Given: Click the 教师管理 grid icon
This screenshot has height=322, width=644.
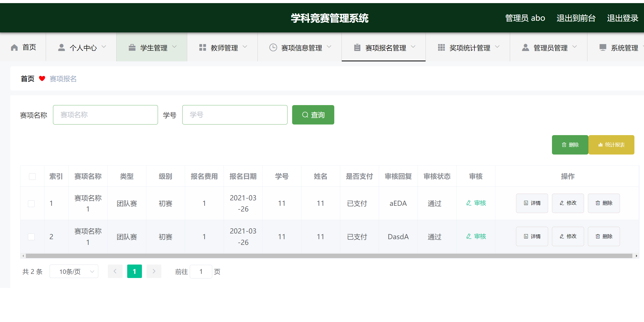Looking at the screenshot, I should coord(203,47).
